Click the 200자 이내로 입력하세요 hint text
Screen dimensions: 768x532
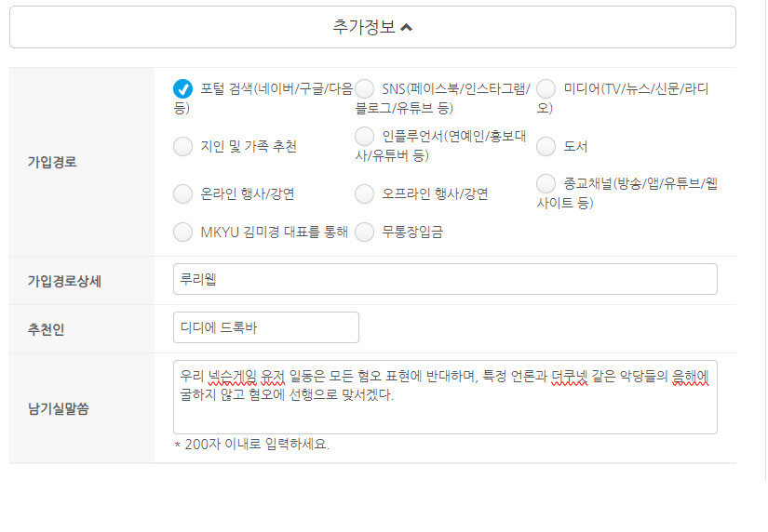(x=251, y=444)
